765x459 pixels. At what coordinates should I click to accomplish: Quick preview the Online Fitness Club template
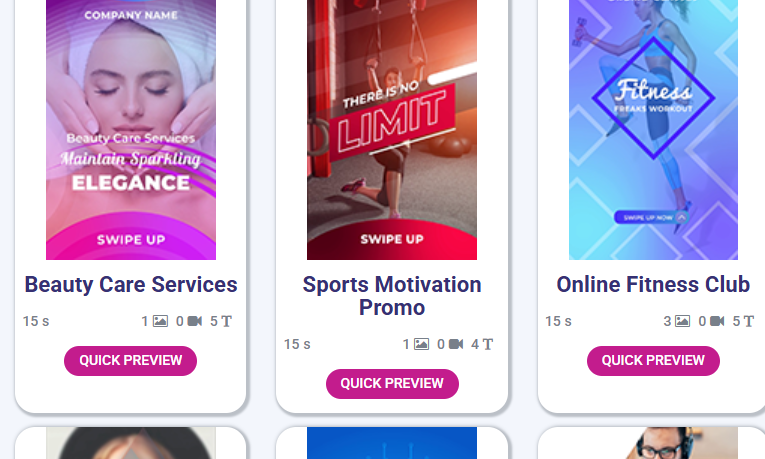click(653, 361)
